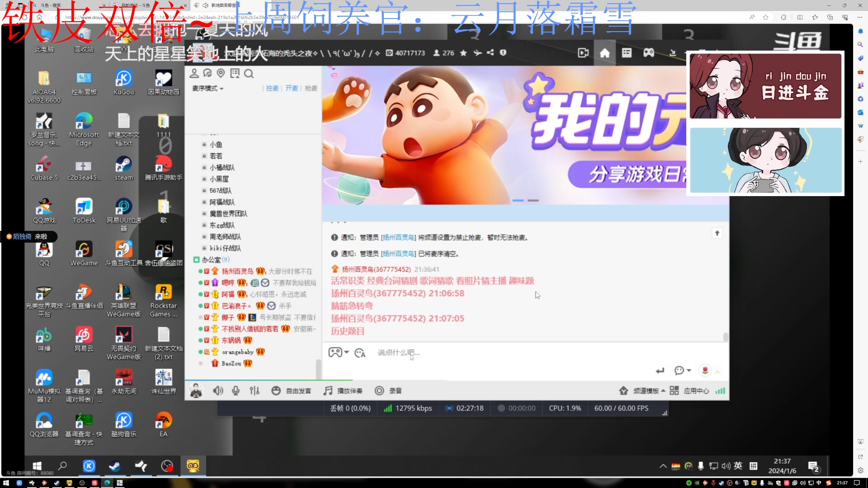The width and height of the screenshot is (868, 488).
Task: Select the 阿福战队 channel
Action: [222, 202]
